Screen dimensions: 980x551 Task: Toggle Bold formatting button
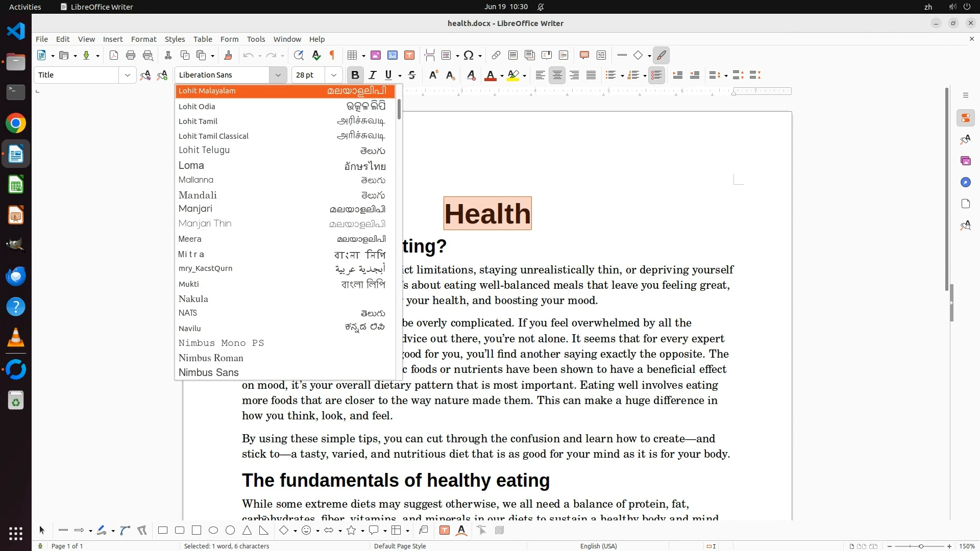point(355,76)
